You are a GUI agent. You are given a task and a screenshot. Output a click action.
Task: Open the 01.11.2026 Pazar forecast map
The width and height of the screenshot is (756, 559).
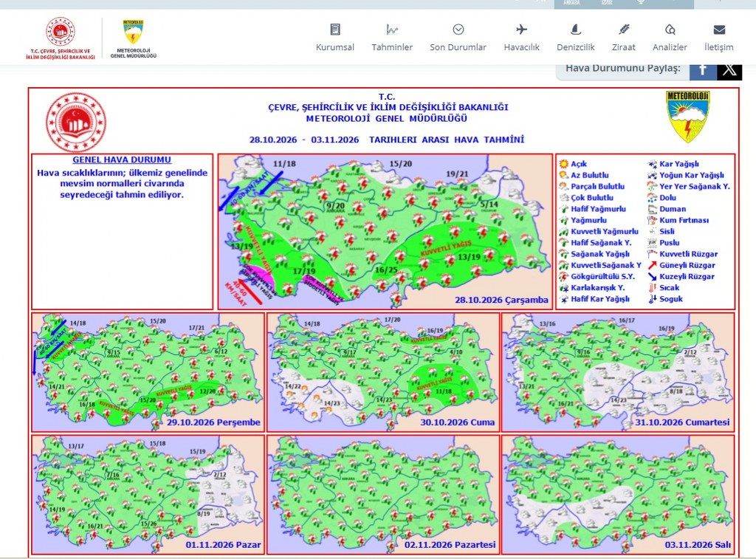(x=148, y=494)
